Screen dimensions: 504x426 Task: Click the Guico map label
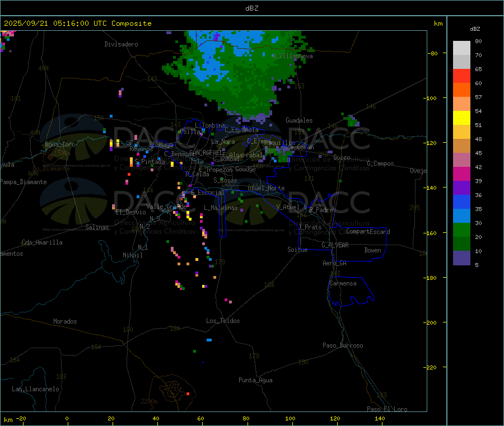tap(342, 157)
